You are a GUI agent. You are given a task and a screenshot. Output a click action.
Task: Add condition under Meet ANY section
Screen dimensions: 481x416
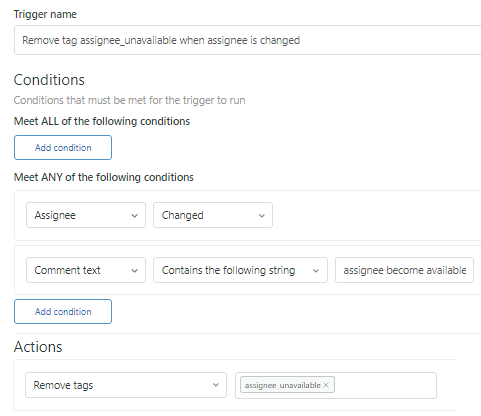coord(63,311)
